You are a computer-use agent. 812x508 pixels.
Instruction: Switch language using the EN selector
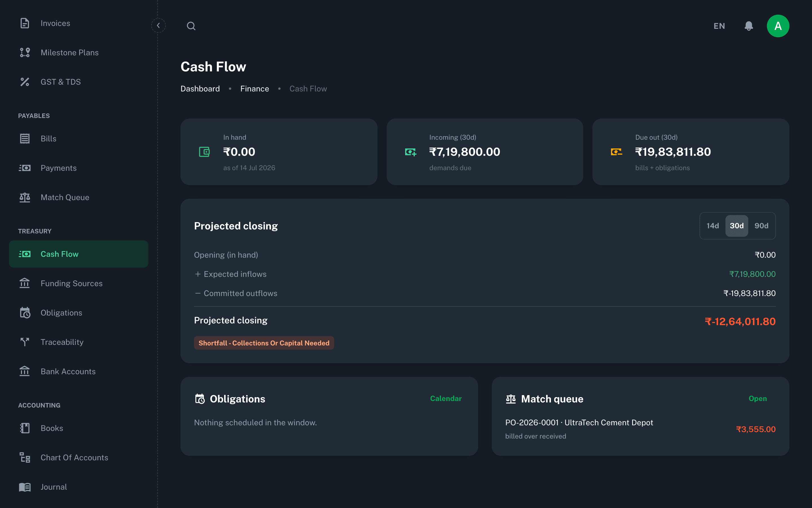tap(719, 26)
